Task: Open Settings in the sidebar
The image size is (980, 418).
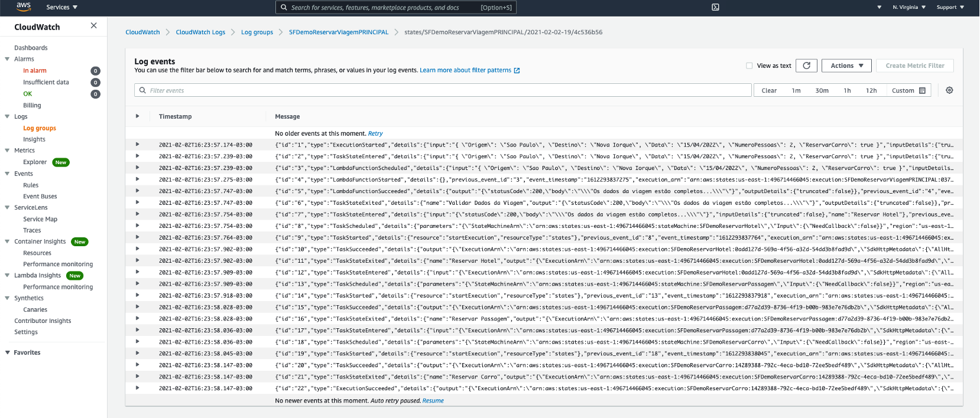Action: (26, 332)
